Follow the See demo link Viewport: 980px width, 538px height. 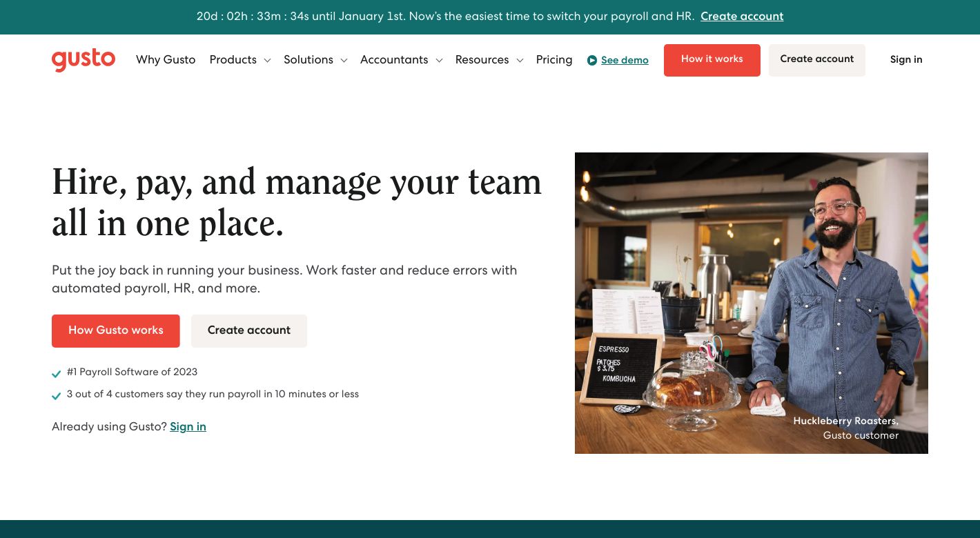pos(625,61)
